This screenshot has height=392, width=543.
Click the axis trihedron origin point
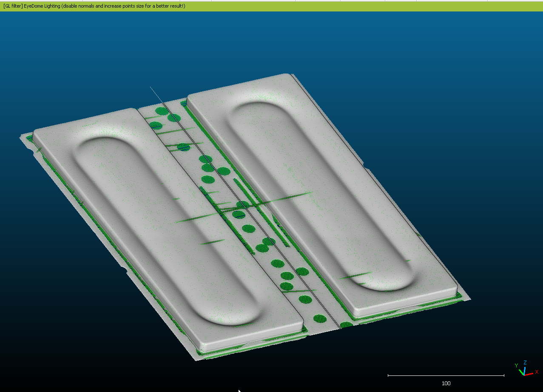coord(524,375)
